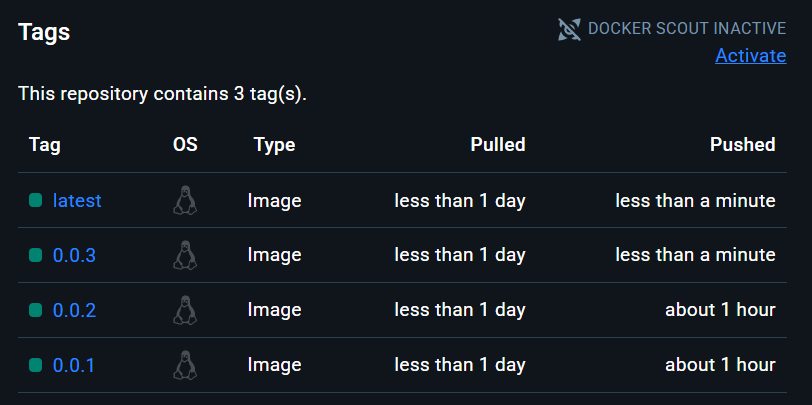
Task: Click the Docker Scout Inactive label
Action: pos(686,29)
